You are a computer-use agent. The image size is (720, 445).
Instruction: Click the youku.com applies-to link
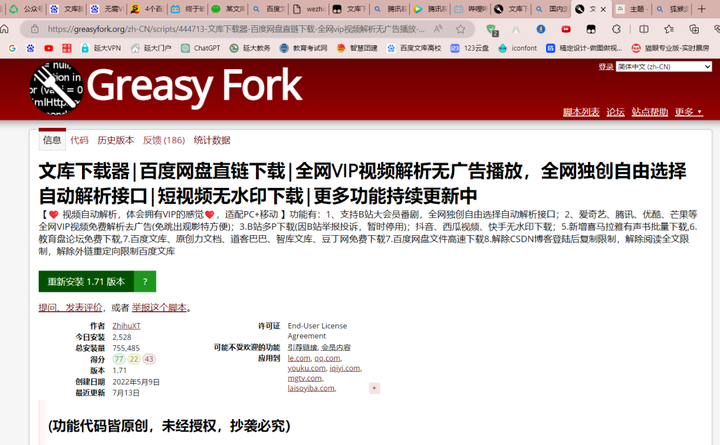coord(306,368)
